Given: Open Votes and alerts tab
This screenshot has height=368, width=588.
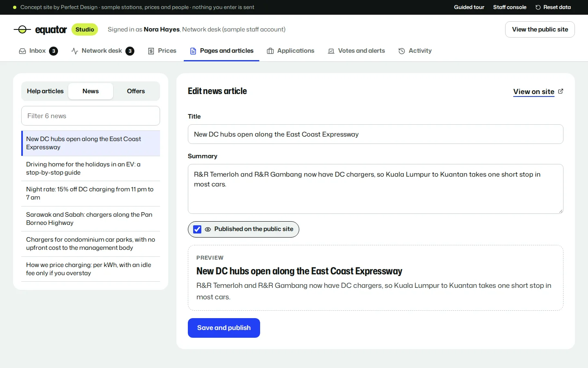Looking at the screenshot, I should tap(356, 51).
